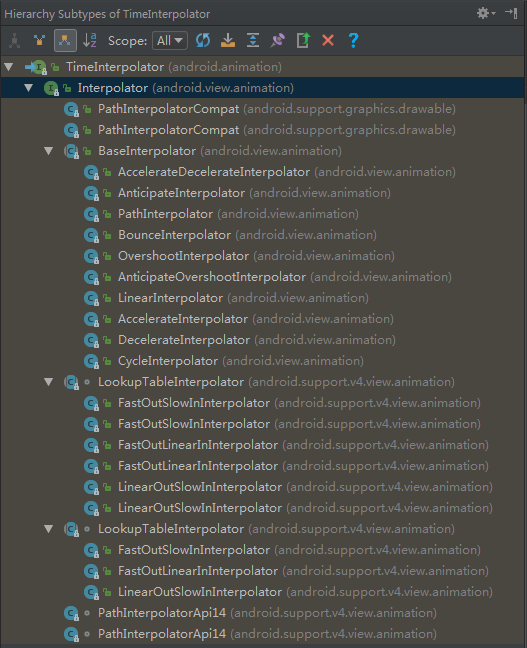Viewport: 527px width, 648px height.
Task: Click public visibility icon beside CycleInterpolator
Action: click(x=107, y=361)
